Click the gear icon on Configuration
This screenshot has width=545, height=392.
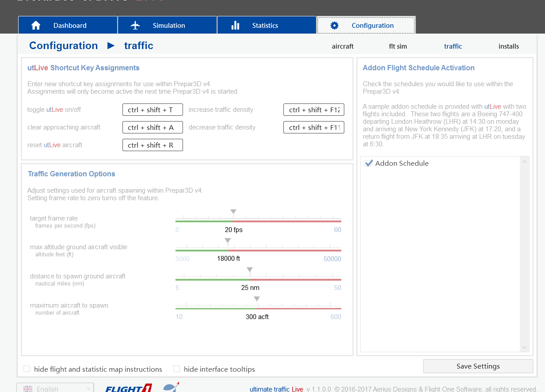click(335, 25)
